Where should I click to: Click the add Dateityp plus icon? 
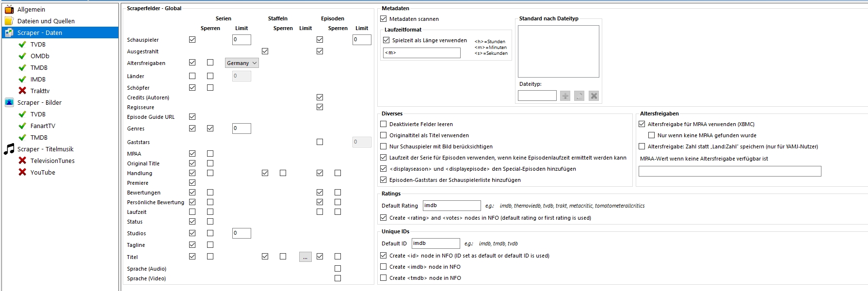coord(565,96)
